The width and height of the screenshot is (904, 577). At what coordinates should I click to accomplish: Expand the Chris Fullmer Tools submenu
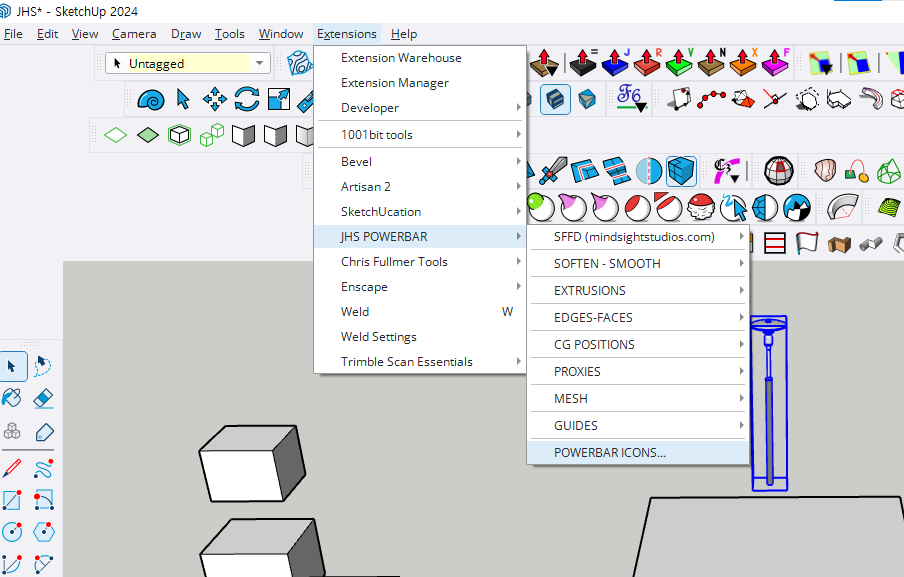point(420,262)
